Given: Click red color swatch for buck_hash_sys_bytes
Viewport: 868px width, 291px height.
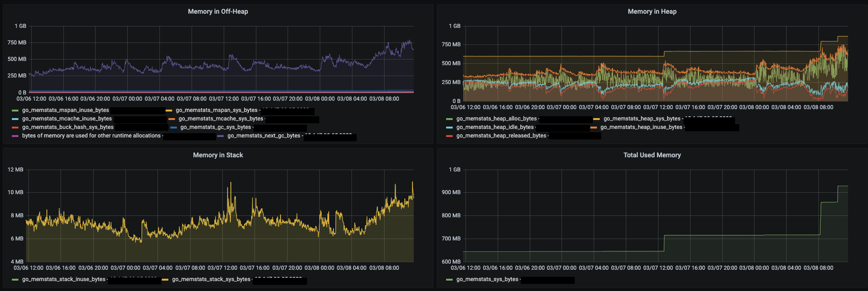Looking at the screenshot, I should click(15, 128).
